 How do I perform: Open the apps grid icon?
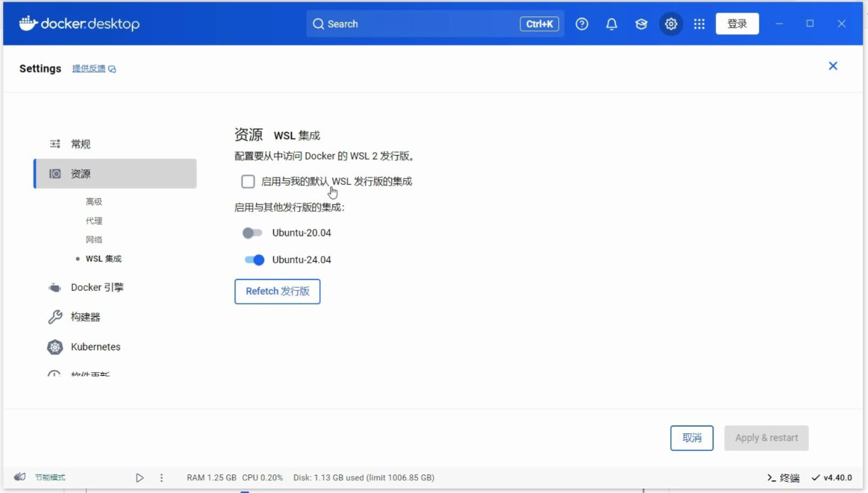[699, 24]
